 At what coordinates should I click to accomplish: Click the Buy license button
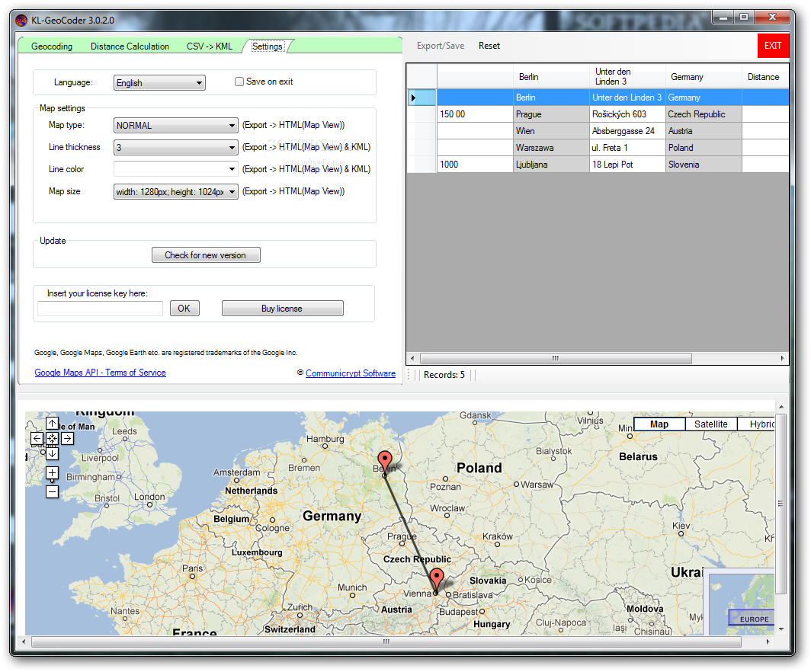point(282,309)
